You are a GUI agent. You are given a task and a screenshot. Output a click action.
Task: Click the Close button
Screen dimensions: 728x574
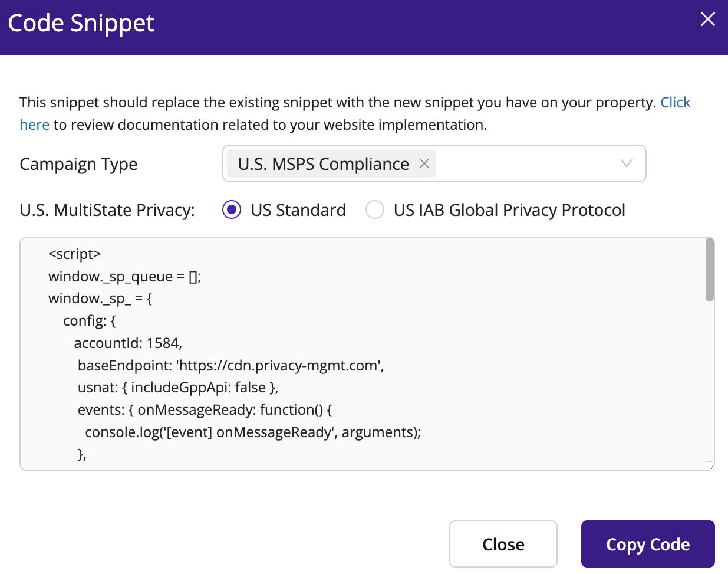pos(503,544)
